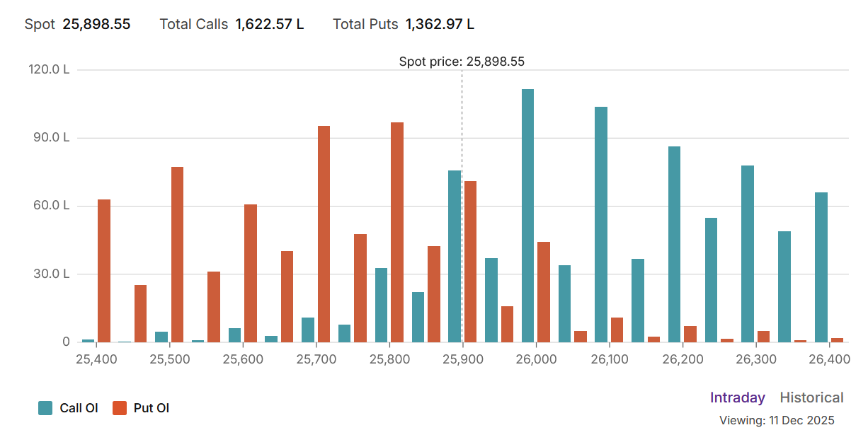Switch to the Historical view tab
Viewport: 868px width, 430px height.
[811, 397]
